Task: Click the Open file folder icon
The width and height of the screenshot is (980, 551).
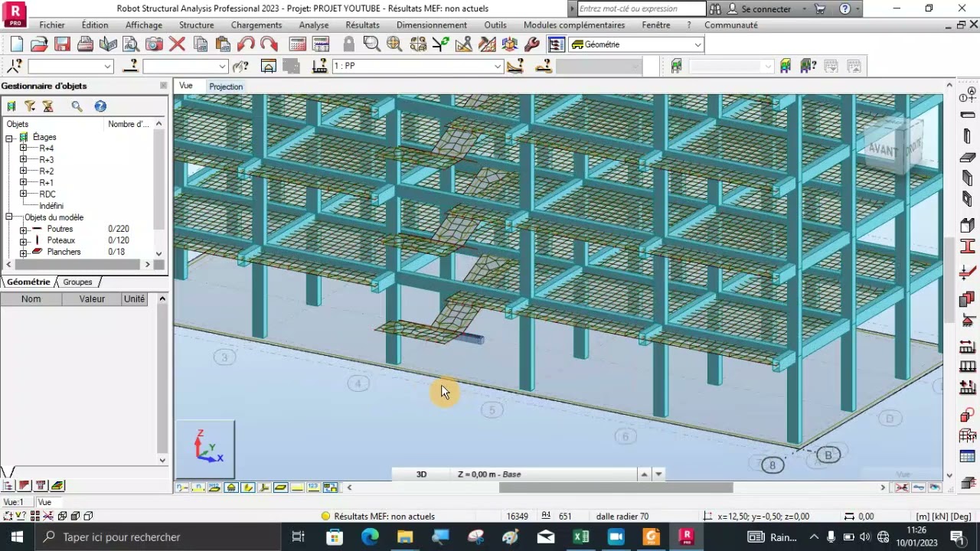Action: pyautogui.click(x=39, y=44)
